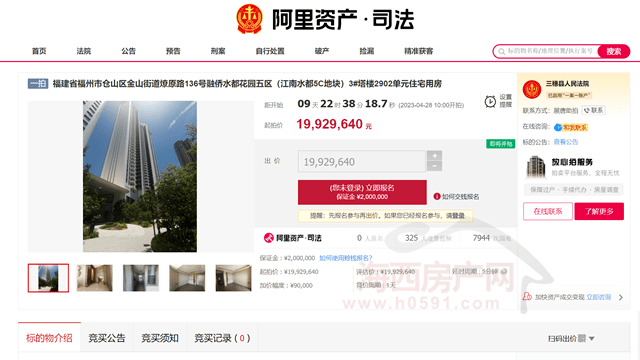This screenshot has height=360, width=640.
Task: Select the fifth room thumbnail
Action: [x=233, y=278]
